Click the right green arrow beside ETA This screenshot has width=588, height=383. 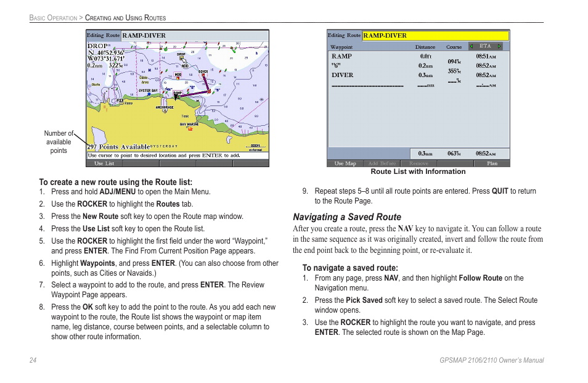pos(499,46)
